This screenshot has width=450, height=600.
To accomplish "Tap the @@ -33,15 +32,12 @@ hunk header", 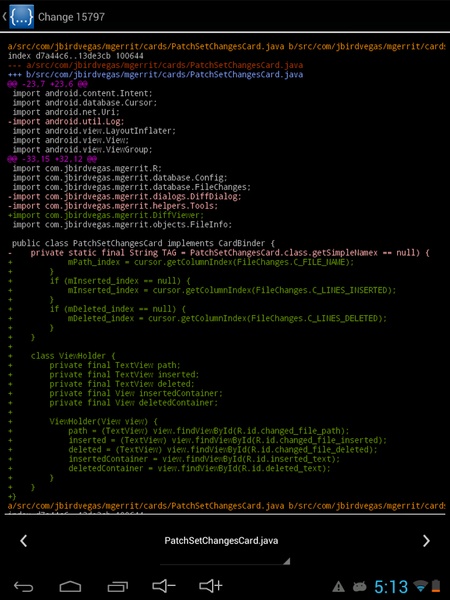I will click(x=52, y=159).
